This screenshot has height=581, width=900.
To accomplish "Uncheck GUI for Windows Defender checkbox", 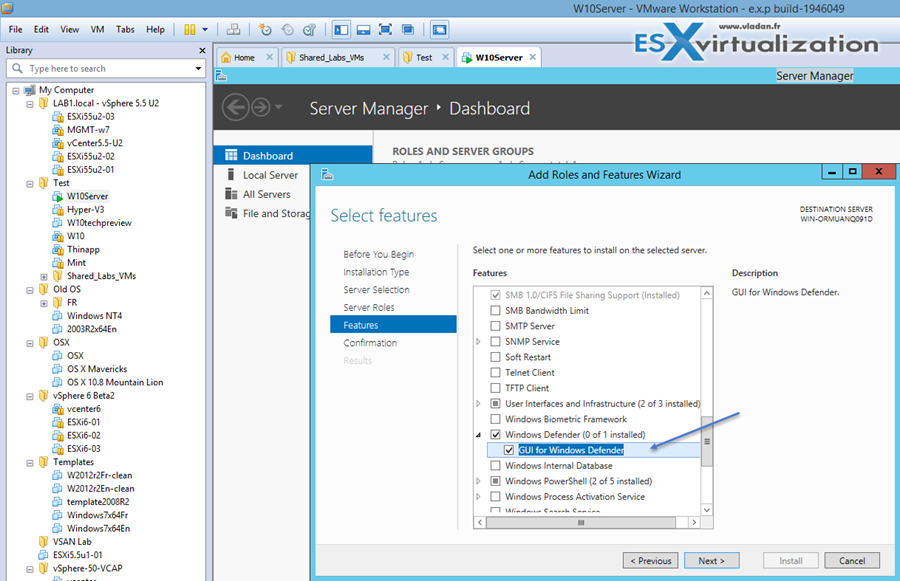I will tap(509, 450).
